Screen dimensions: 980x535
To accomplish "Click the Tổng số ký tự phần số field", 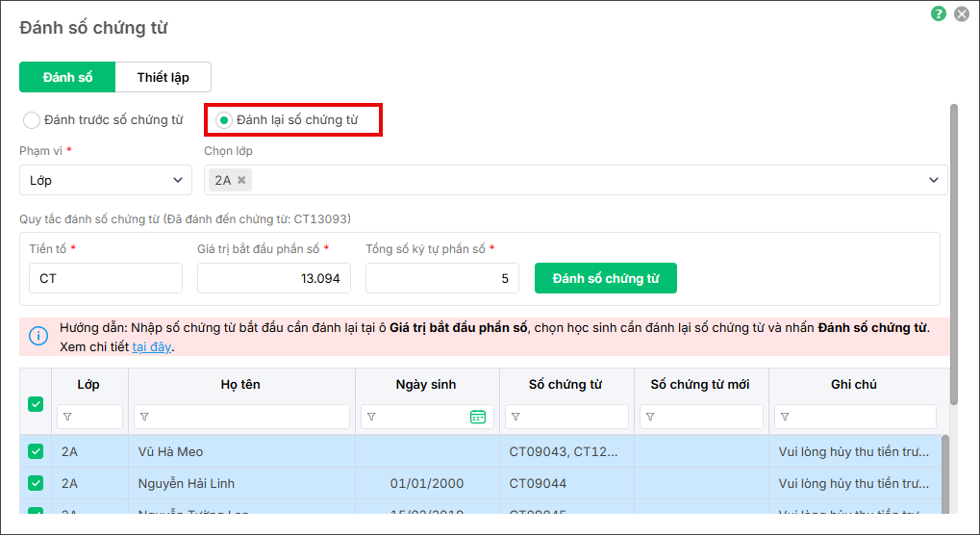I will 442,278.
